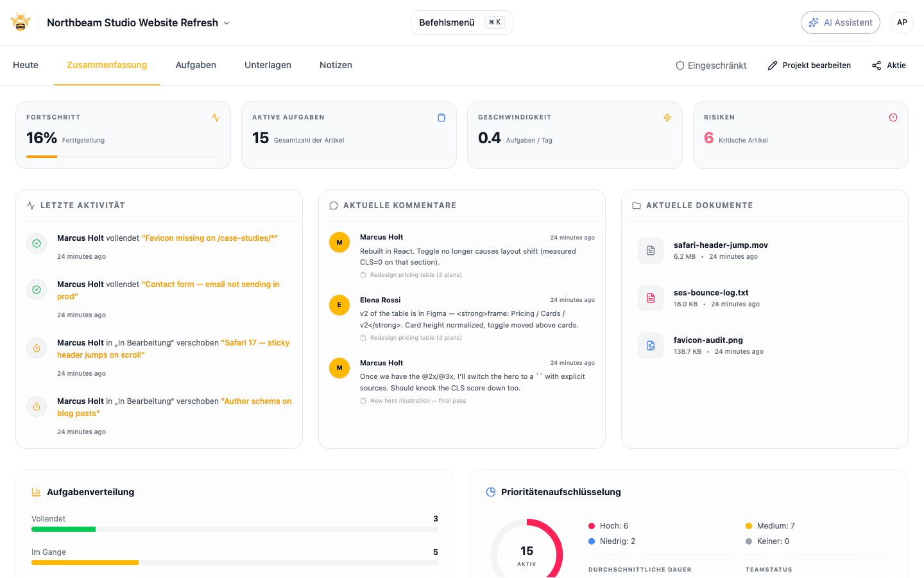Click the lock icon beside "Eingeschränkt"
The width and height of the screenshot is (924, 578).
679,65
